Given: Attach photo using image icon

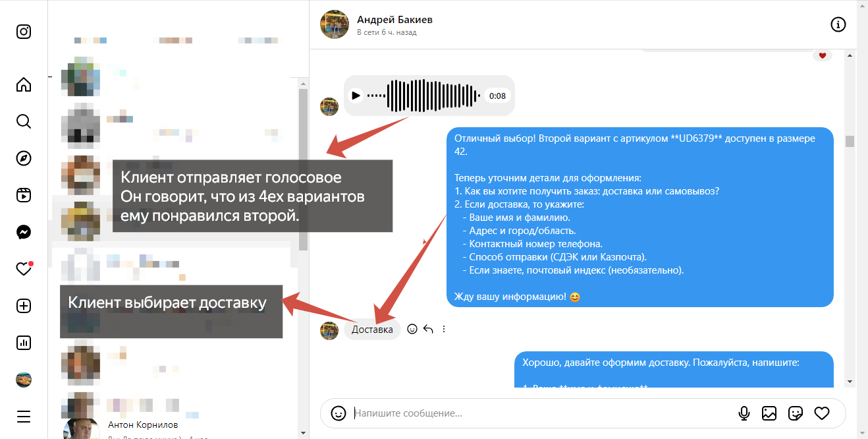Looking at the screenshot, I should (x=769, y=413).
